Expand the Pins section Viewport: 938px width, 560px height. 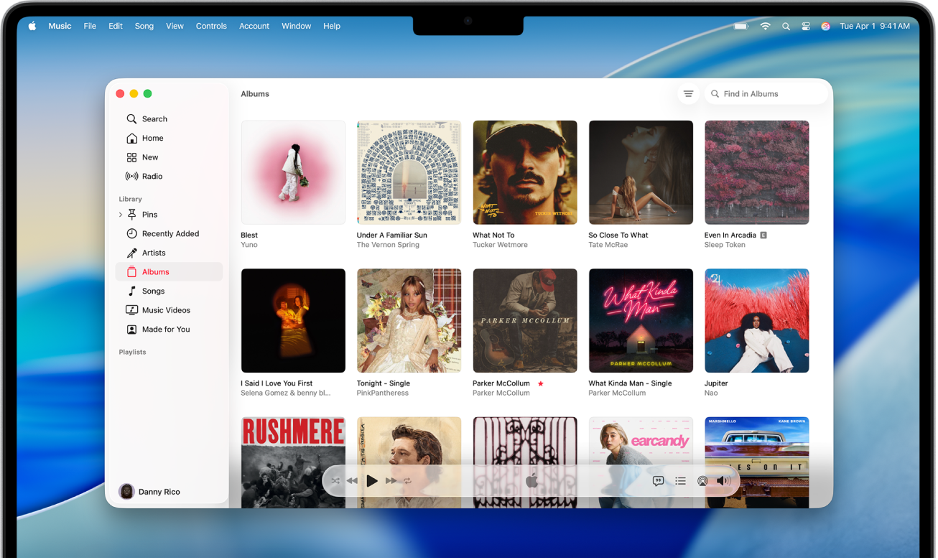[x=120, y=214]
